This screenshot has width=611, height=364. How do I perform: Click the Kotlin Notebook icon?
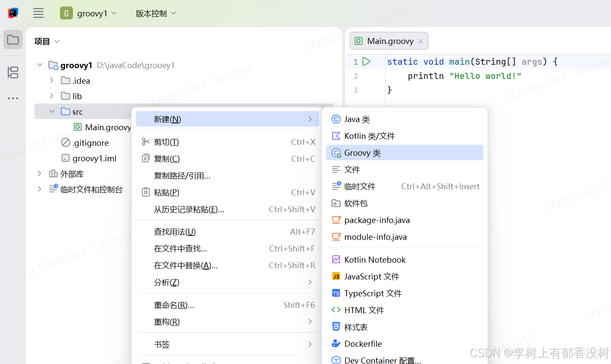336,260
